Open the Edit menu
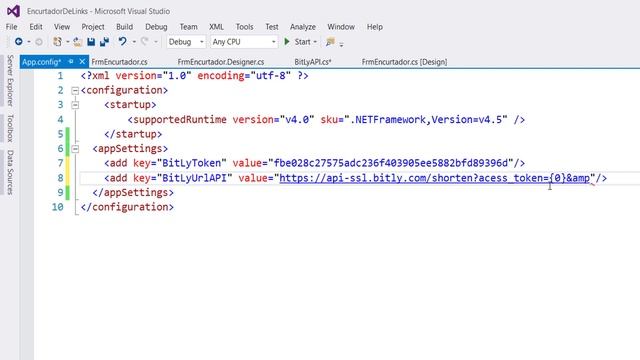Image resolution: width=640 pixels, height=360 pixels. (36, 27)
